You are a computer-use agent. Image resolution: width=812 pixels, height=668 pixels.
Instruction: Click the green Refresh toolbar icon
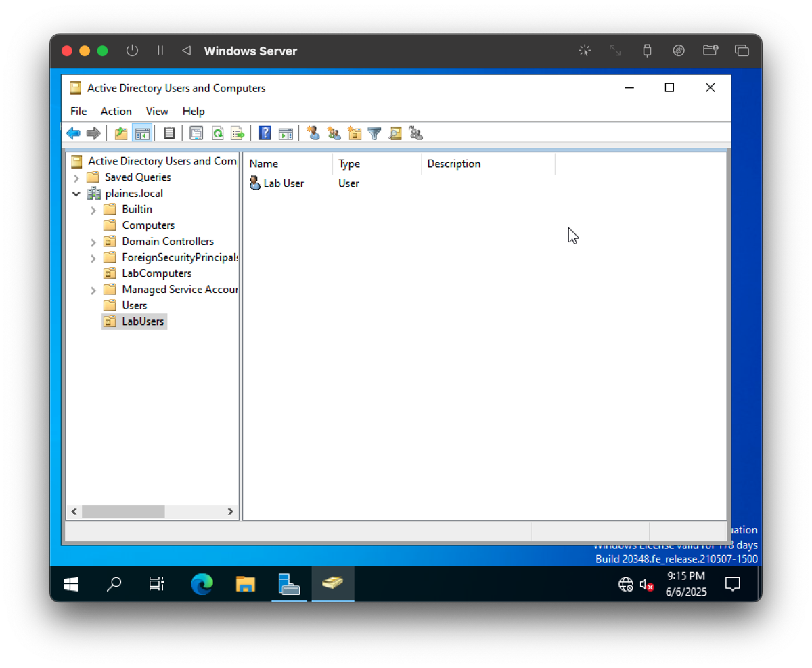(217, 133)
